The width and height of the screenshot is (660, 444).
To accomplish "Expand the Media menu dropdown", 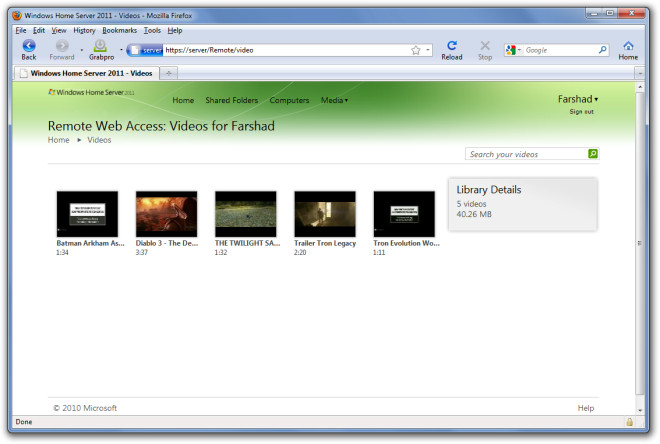I will (334, 100).
